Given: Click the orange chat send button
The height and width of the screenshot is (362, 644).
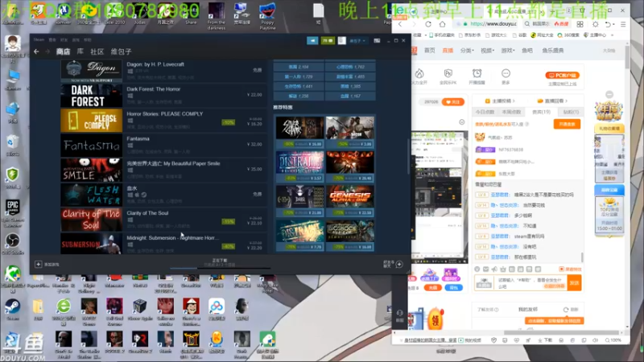Looking at the screenshot, I should (574, 283).
